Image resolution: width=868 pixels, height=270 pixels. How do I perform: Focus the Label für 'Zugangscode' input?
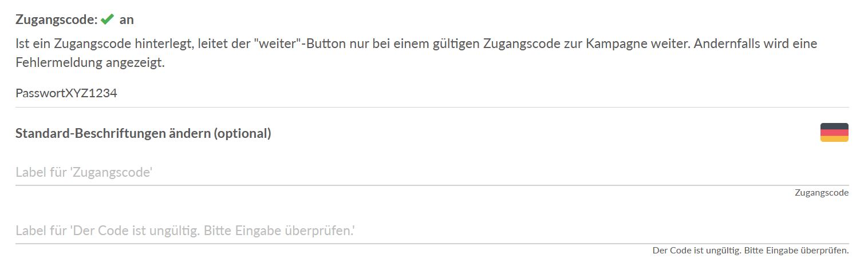tap(432, 172)
